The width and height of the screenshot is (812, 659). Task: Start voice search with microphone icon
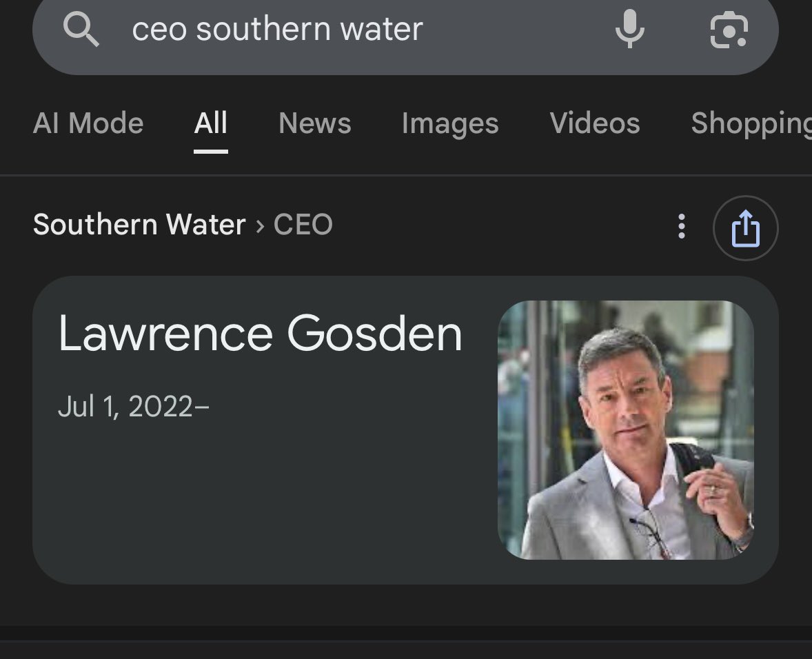[630, 30]
